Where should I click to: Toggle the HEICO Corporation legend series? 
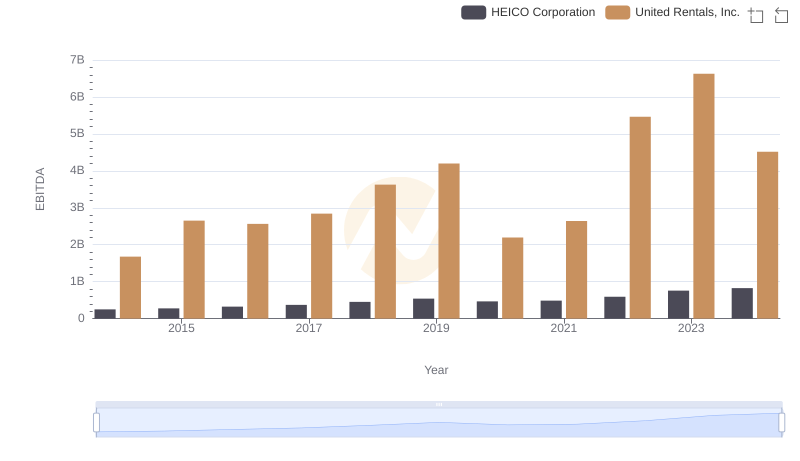[x=528, y=12]
